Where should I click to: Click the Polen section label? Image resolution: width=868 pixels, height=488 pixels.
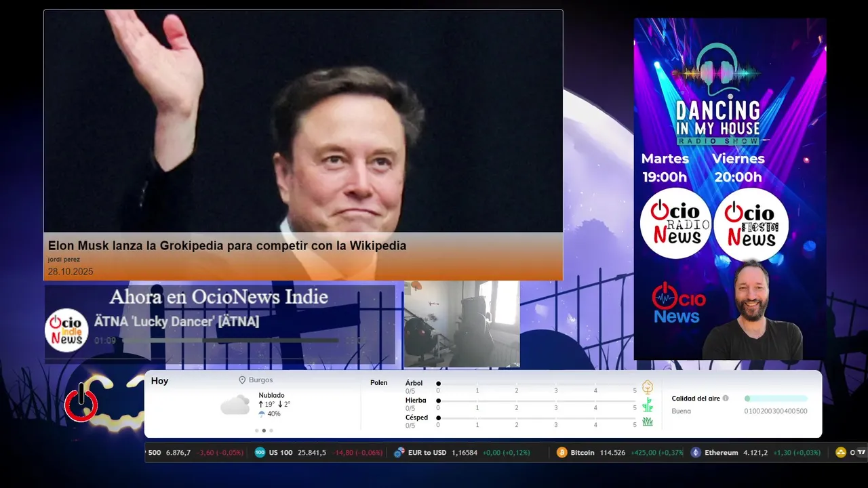(379, 383)
